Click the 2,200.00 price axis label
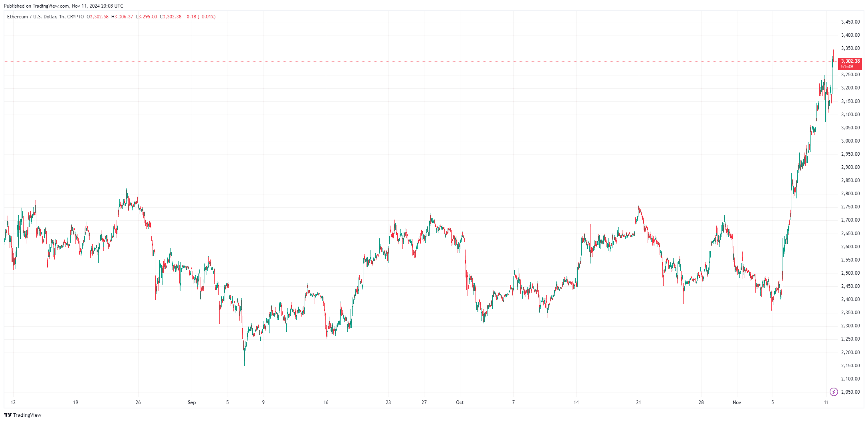Viewport: 868px width, 422px height. 850,353
